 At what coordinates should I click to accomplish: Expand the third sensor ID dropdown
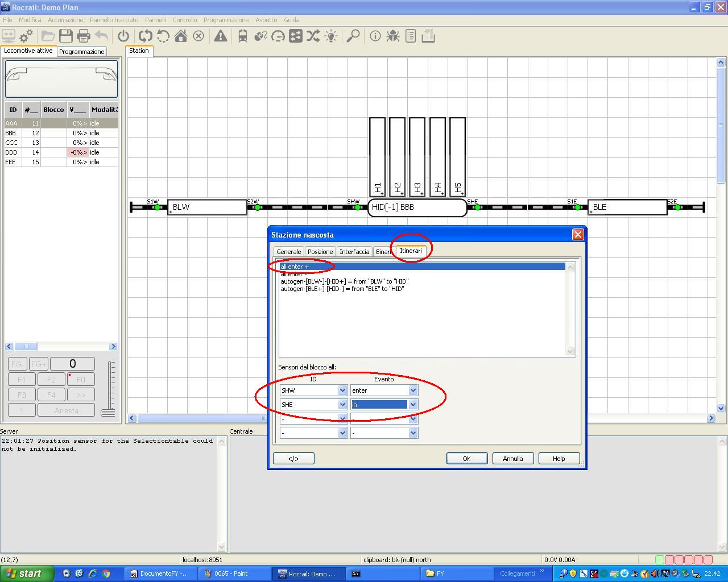(x=342, y=419)
